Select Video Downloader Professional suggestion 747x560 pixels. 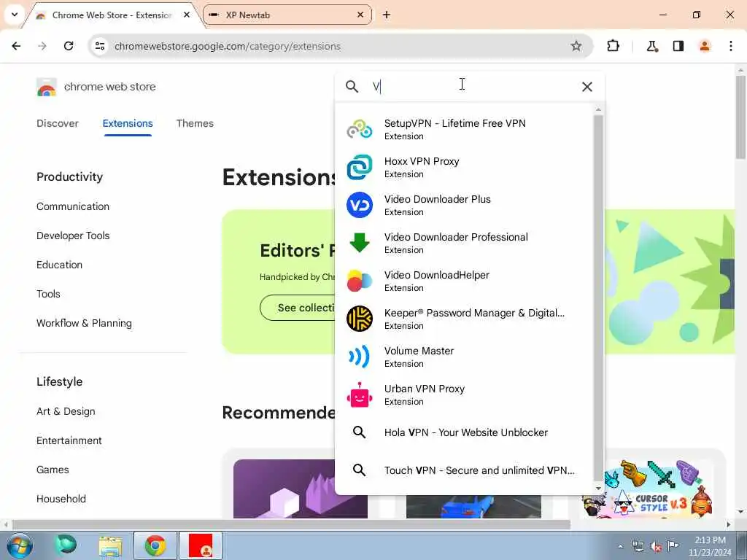[x=465, y=243]
